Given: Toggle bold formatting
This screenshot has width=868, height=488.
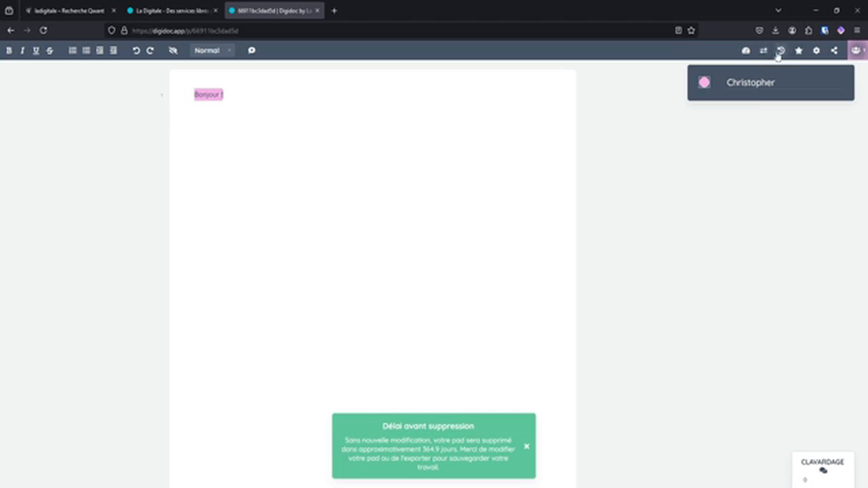Looking at the screenshot, I should (9, 50).
